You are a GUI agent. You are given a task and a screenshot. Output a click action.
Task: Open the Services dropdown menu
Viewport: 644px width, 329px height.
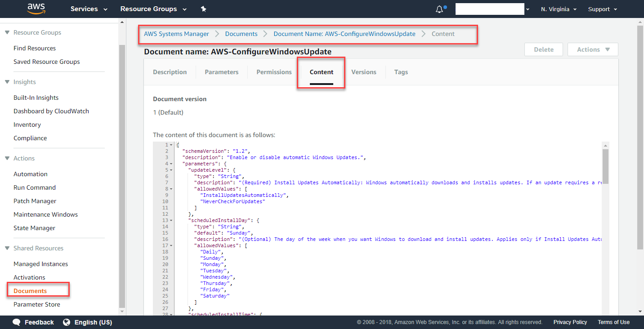89,9
